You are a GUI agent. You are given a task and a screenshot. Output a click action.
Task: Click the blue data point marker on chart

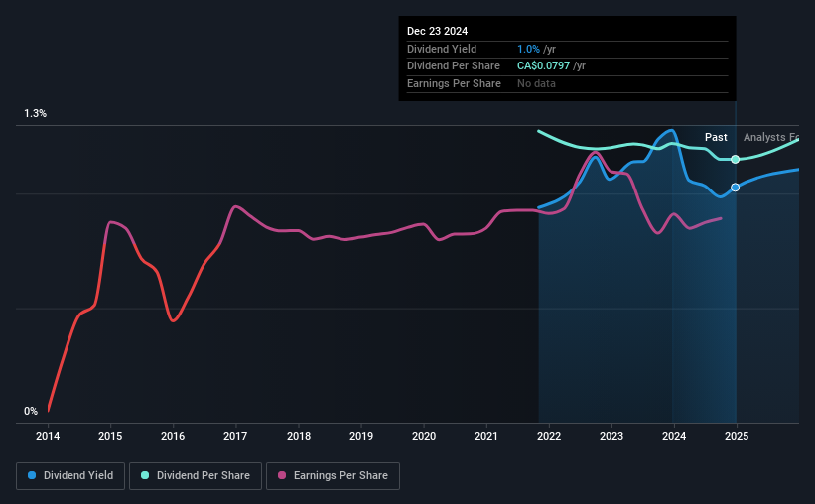(x=735, y=188)
